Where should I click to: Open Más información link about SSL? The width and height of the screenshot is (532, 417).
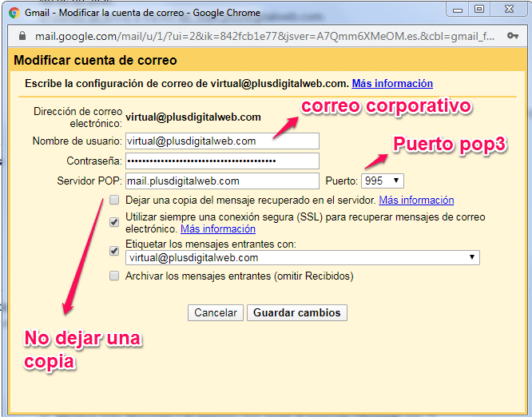point(218,229)
